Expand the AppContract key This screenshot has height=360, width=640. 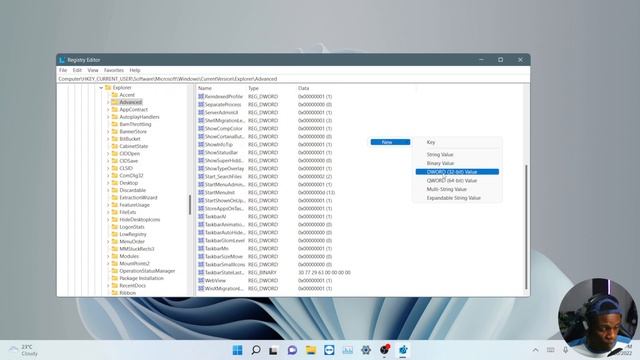coord(108,109)
